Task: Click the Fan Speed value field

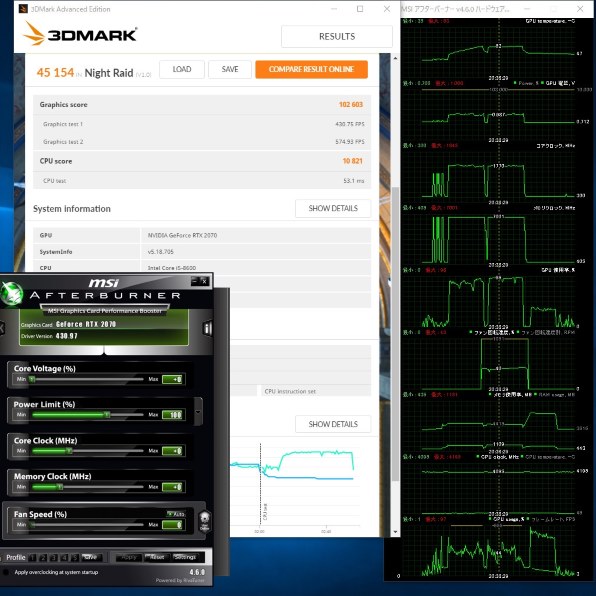Action: [173, 525]
